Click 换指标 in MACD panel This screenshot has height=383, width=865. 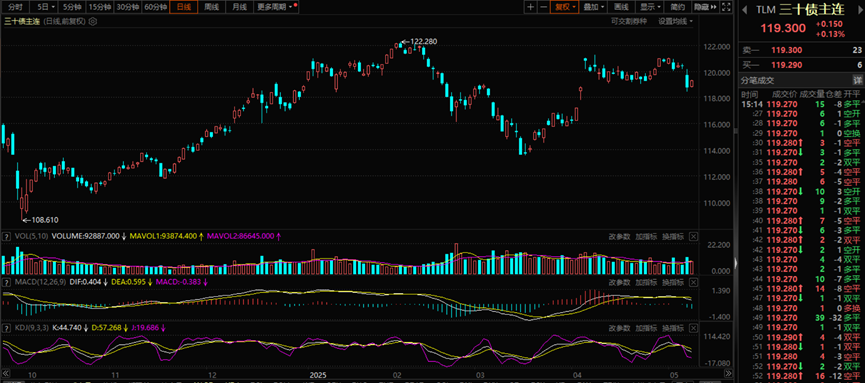pyautogui.click(x=672, y=282)
